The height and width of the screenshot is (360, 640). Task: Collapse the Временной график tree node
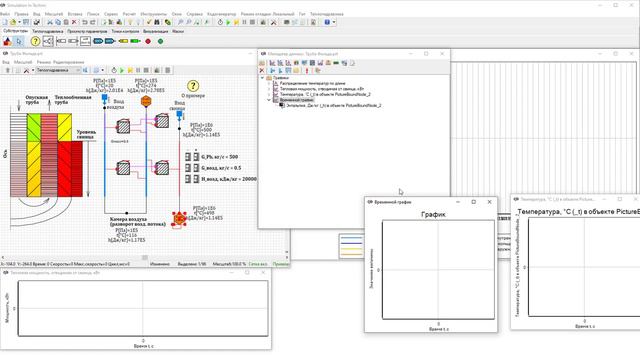point(269,100)
